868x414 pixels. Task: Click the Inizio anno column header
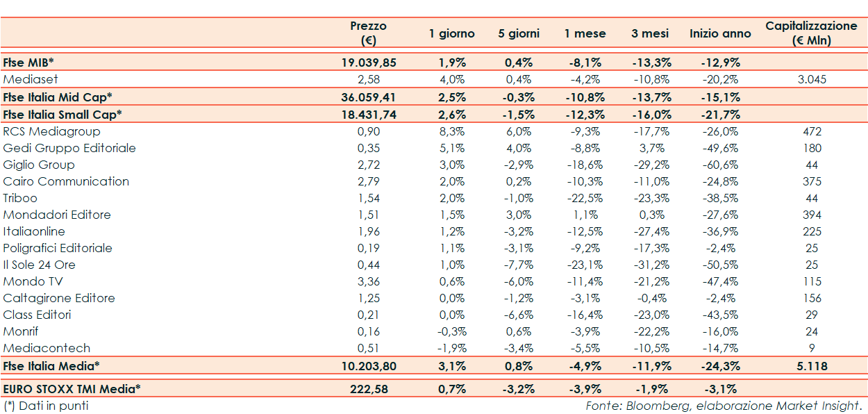[720, 33]
